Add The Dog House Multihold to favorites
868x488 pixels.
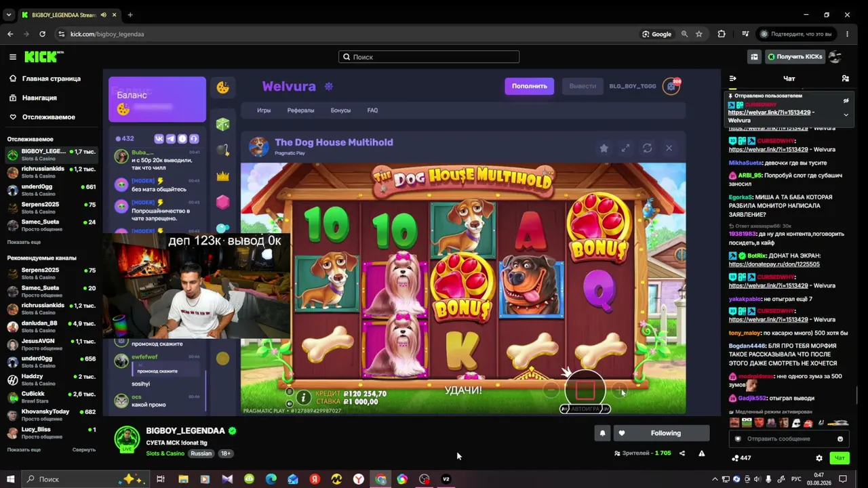pyautogui.click(x=604, y=148)
